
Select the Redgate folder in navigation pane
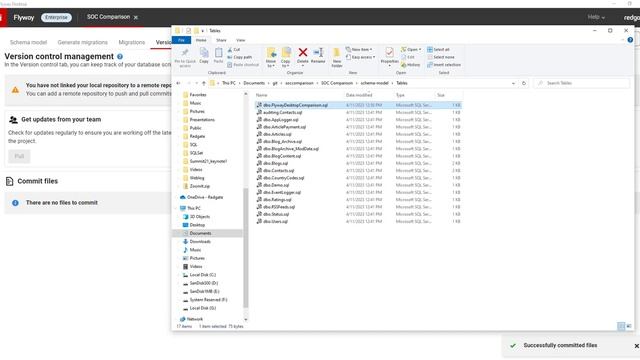(x=197, y=136)
